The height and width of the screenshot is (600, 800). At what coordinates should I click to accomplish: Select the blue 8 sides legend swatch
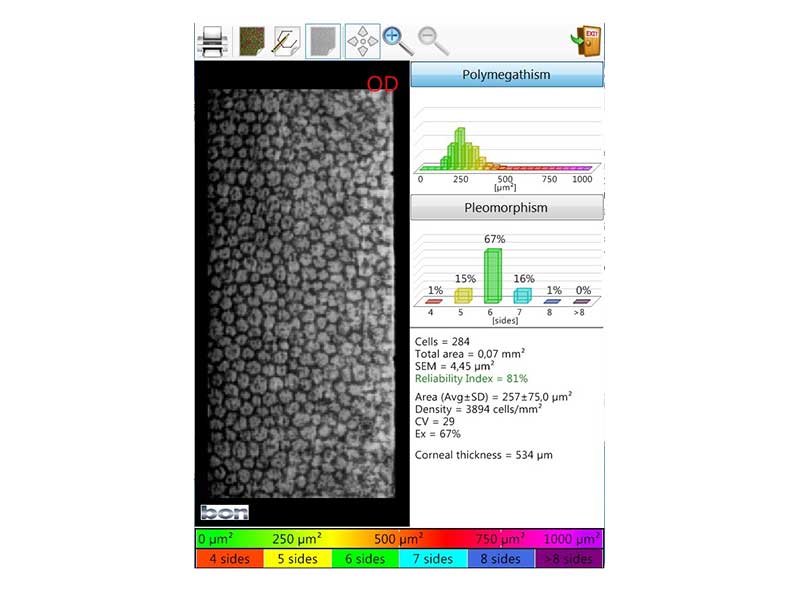coord(501,559)
